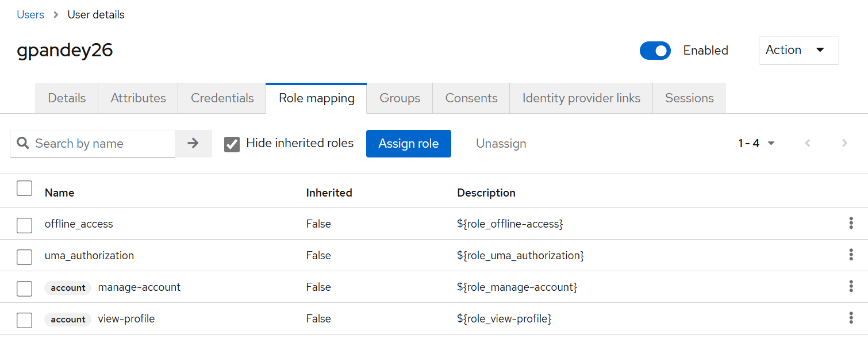
Task: Open the kebab menu for view-profile
Action: tap(851, 317)
